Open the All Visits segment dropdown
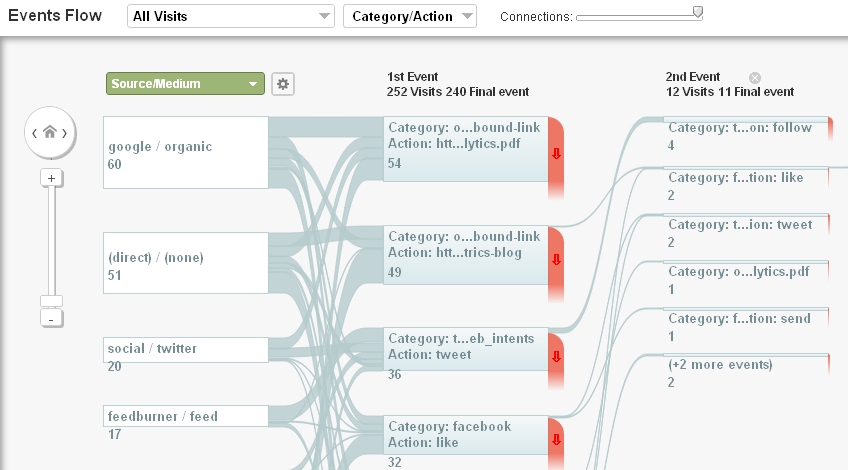Image resolution: width=848 pixels, height=470 pixels. [231, 16]
